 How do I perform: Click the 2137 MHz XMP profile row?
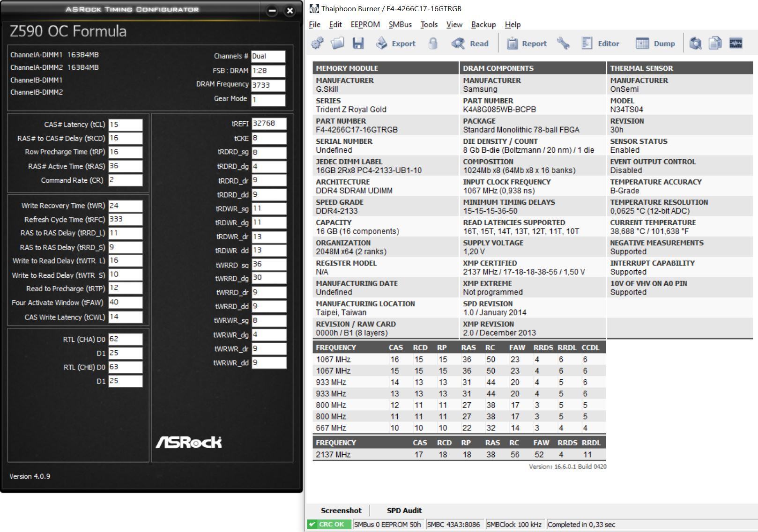459,454
